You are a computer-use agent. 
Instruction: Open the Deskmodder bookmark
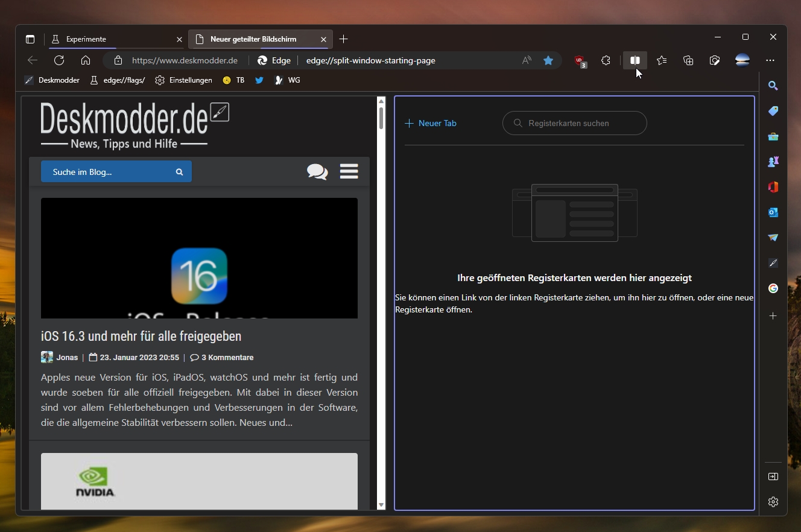(x=52, y=80)
